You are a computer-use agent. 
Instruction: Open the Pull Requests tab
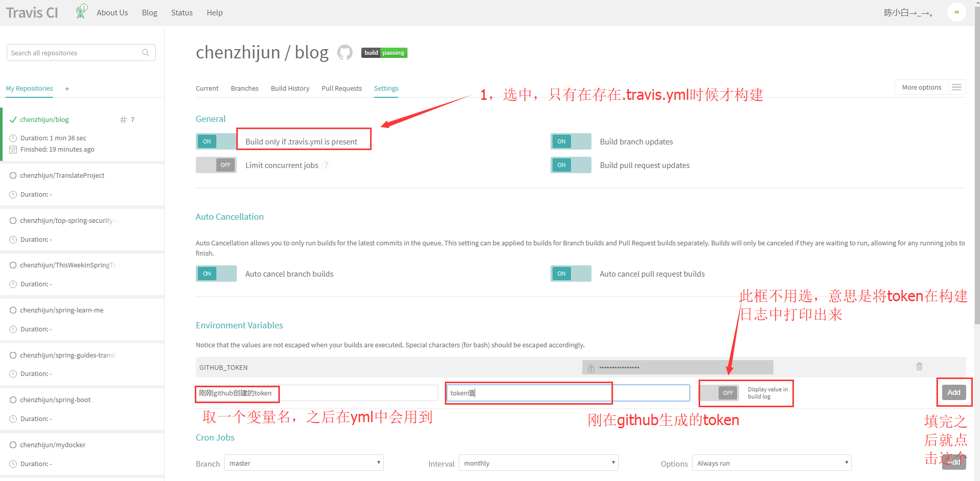341,89
